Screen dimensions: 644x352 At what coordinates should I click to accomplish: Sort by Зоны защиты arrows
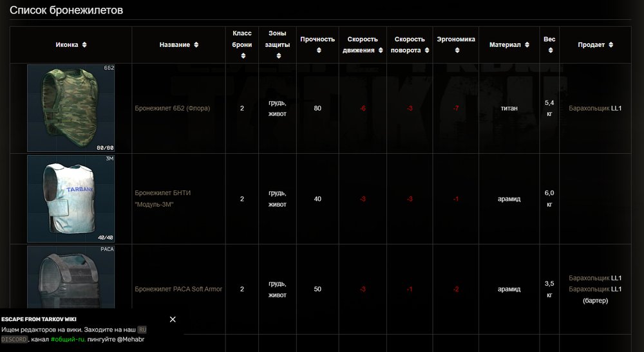(x=278, y=56)
